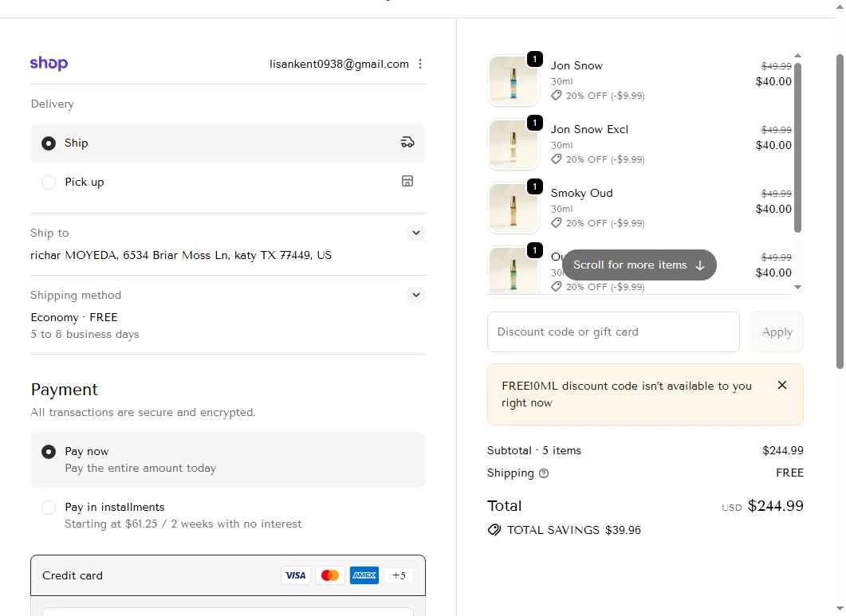The height and width of the screenshot is (616, 846).
Task: Expand the Ship to address section
Action: pyautogui.click(x=416, y=233)
